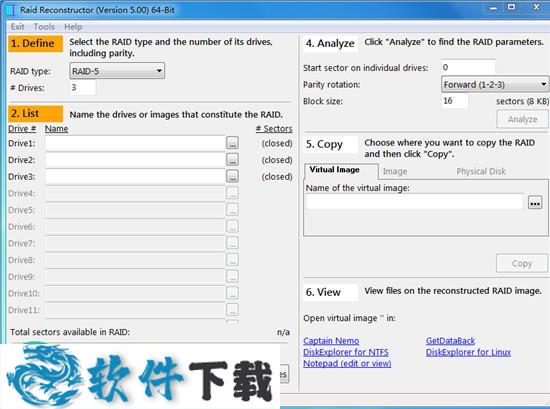550x409 pixels.
Task: Select the Image tab in Copy section
Action: [x=395, y=171]
